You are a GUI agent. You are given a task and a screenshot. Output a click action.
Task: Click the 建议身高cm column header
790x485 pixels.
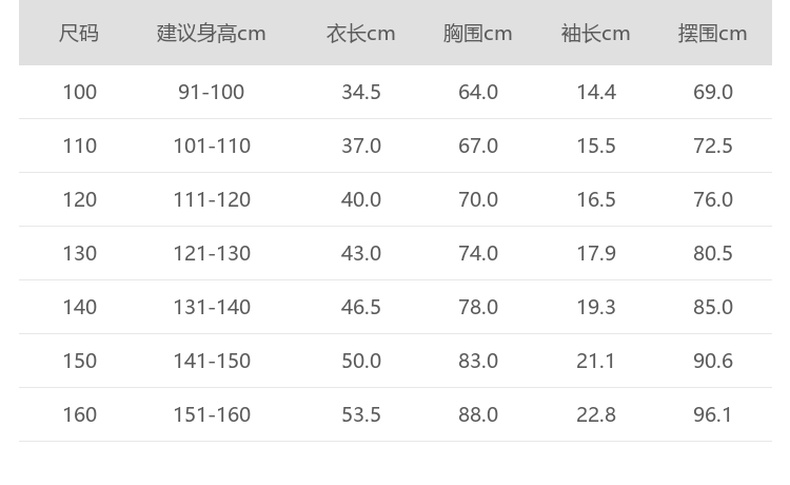(211, 33)
